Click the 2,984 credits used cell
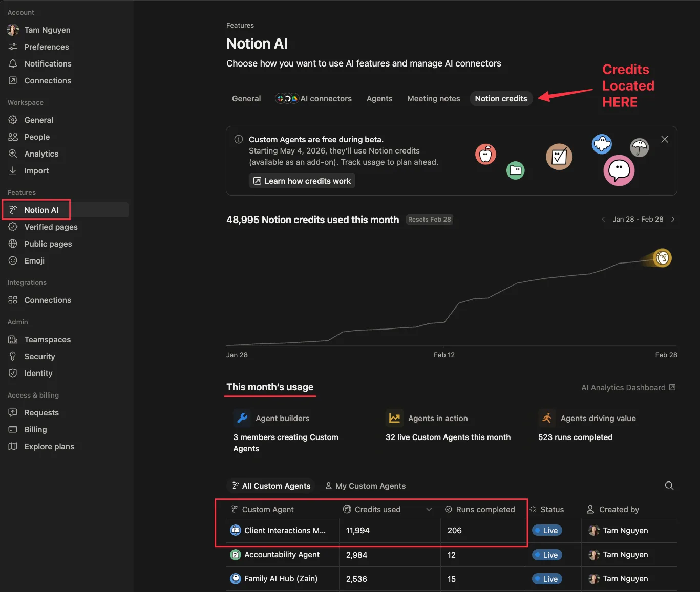This screenshot has height=592, width=700. coord(390,555)
